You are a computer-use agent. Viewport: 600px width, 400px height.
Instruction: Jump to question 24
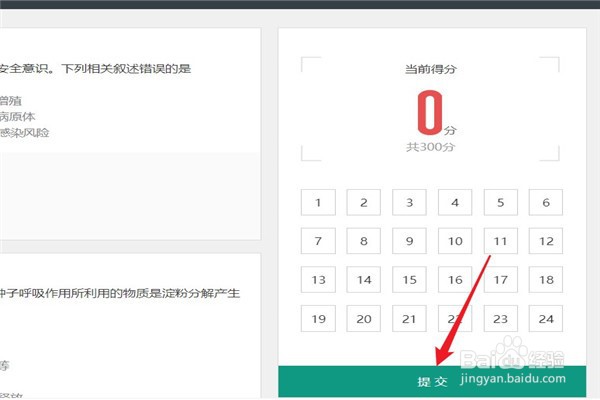546,318
